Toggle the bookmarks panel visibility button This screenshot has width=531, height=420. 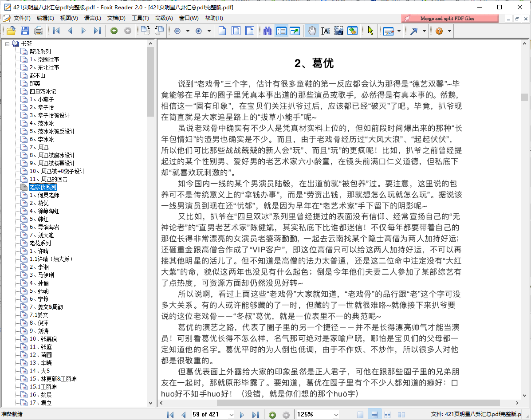tap(281, 31)
